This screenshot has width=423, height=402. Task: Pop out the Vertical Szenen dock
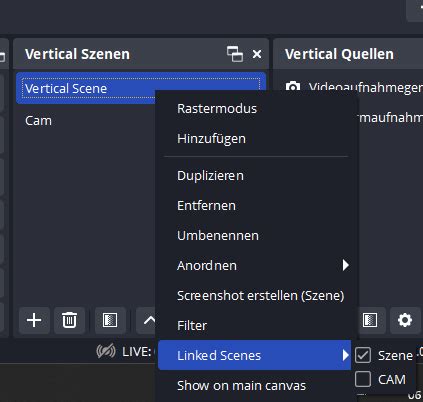[x=235, y=54]
